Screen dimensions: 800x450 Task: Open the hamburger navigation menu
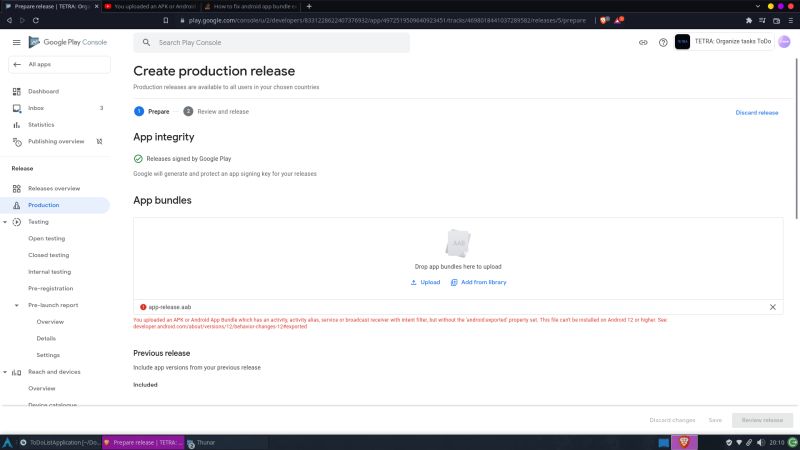[x=16, y=42]
